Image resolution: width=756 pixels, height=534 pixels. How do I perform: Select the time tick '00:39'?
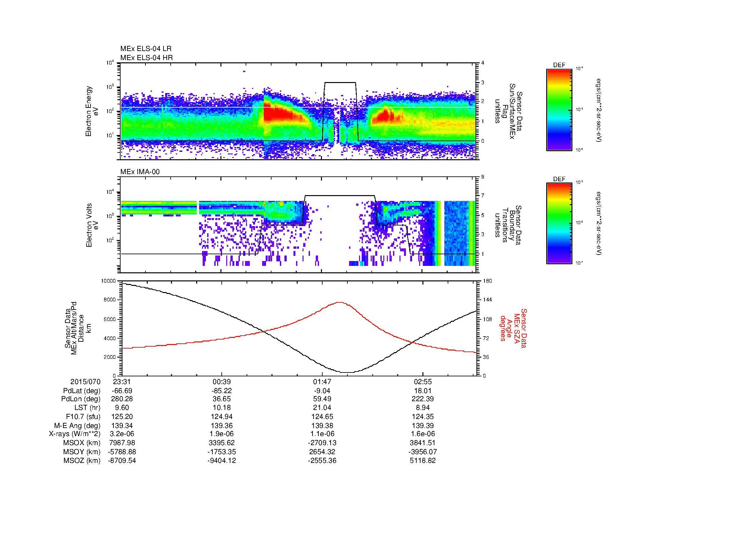pos(222,382)
